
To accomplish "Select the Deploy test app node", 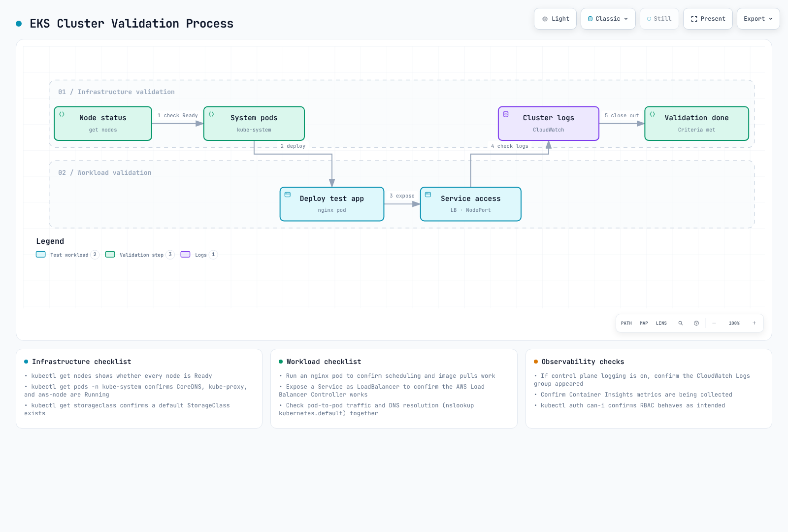I will pos(332,204).
